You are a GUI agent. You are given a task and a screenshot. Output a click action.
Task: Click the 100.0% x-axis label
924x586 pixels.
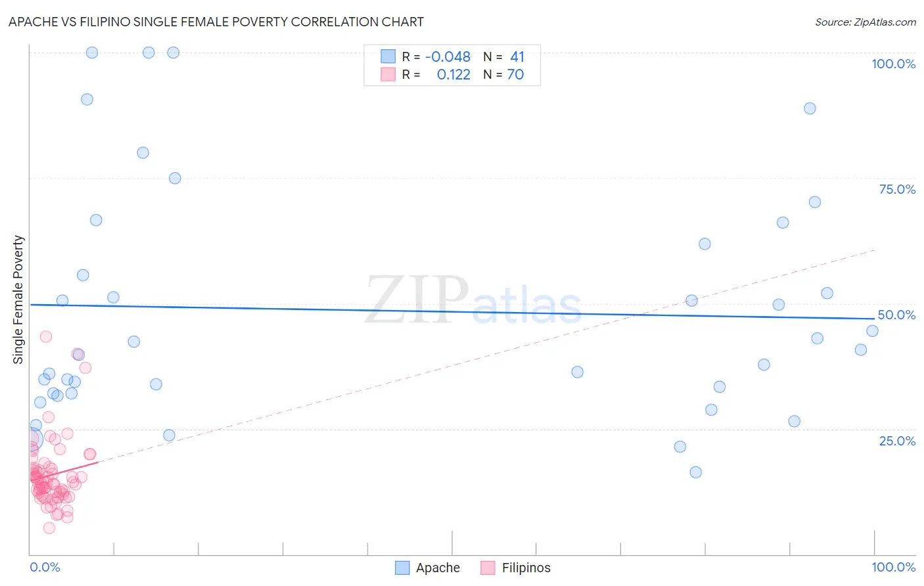(x=894, y=567)
